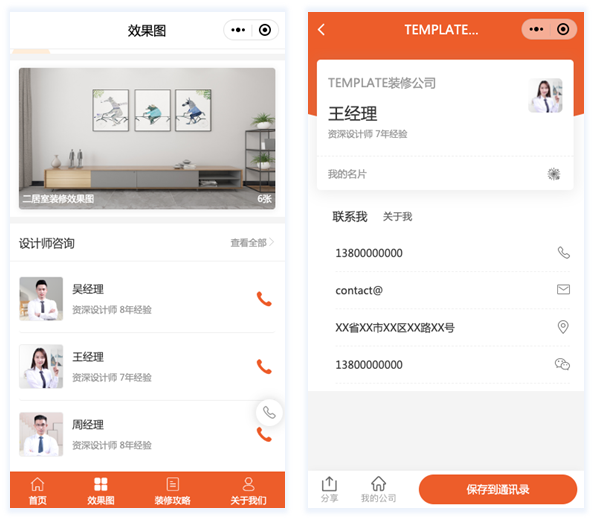594x520 pixels.
Task: Tap 我的名片 label
Action: 347,174
